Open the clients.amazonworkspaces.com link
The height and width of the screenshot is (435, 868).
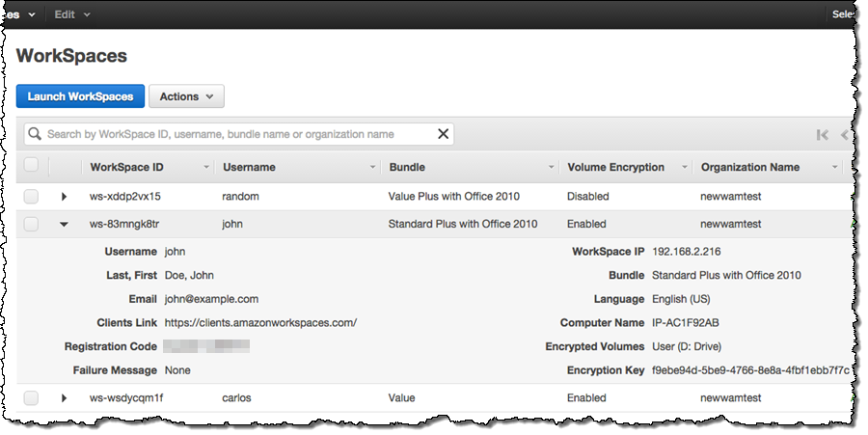[x=260, y=323]
